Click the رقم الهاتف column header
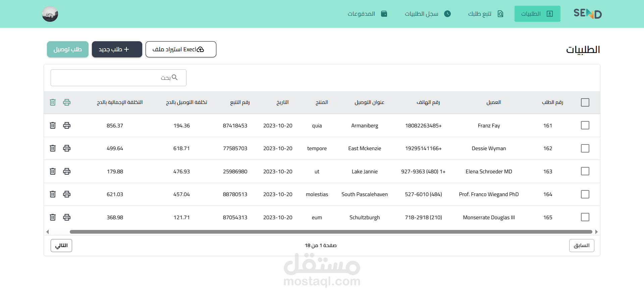The image size is (644, 294). click(428, 102)
